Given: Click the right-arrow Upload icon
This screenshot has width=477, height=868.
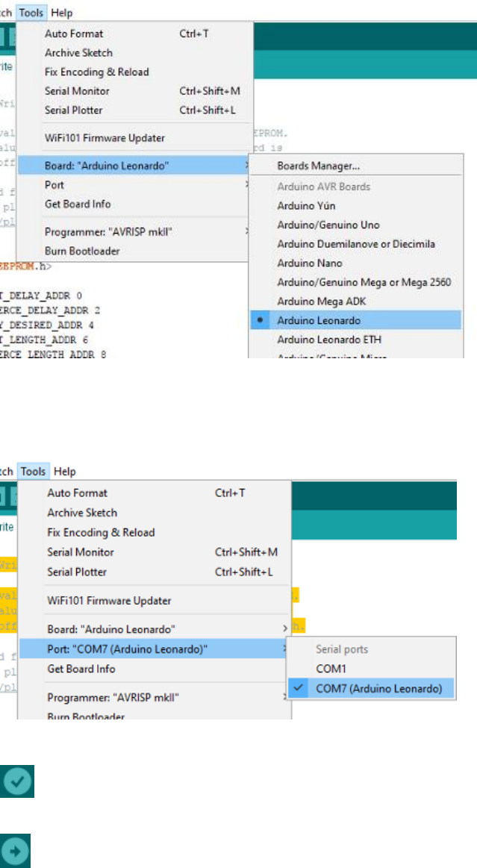Looking at the screenshot, I should 15,851.
